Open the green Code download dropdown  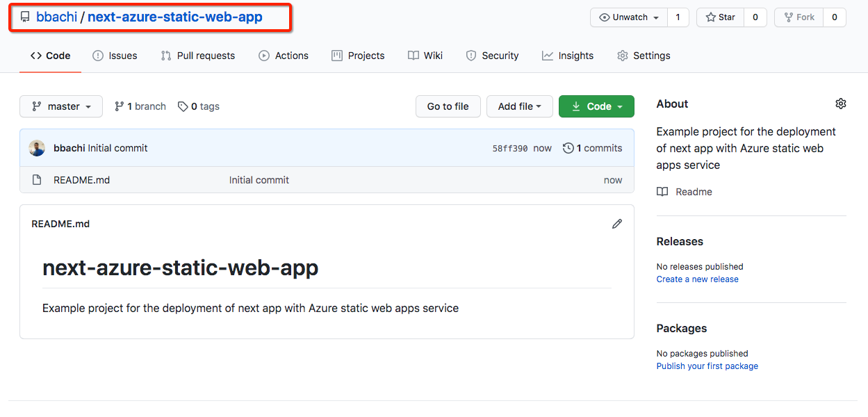[596, 106]
